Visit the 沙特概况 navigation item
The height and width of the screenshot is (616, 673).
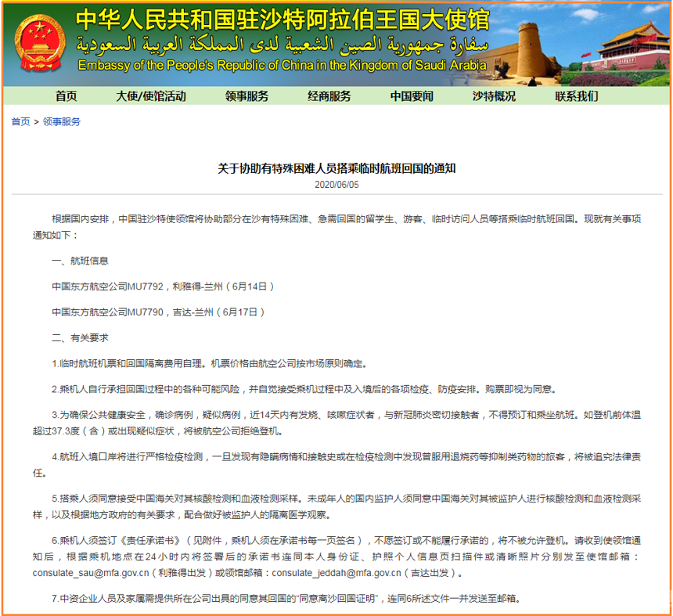coord(494,96)
